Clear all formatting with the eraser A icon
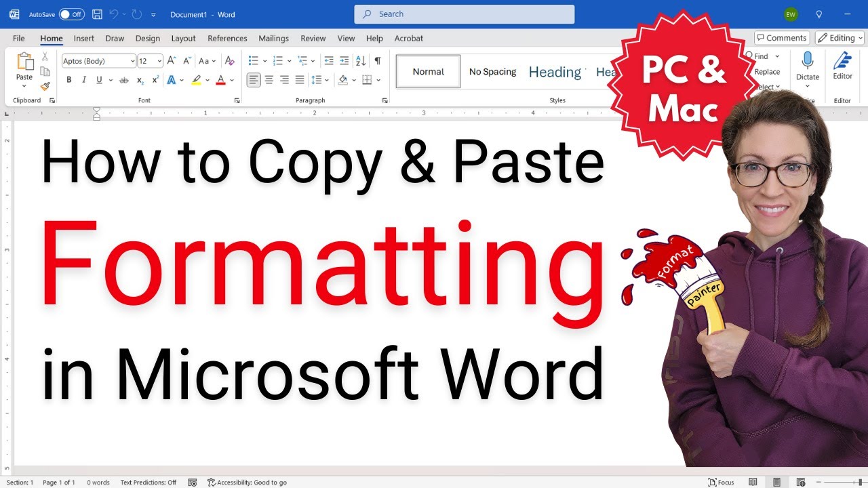Screen dimensions: 868x488 [x=230, y=61]
